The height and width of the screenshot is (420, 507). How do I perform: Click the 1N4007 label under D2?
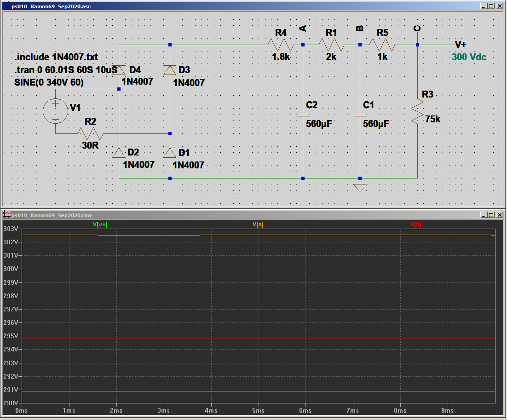tap(139, 165)
